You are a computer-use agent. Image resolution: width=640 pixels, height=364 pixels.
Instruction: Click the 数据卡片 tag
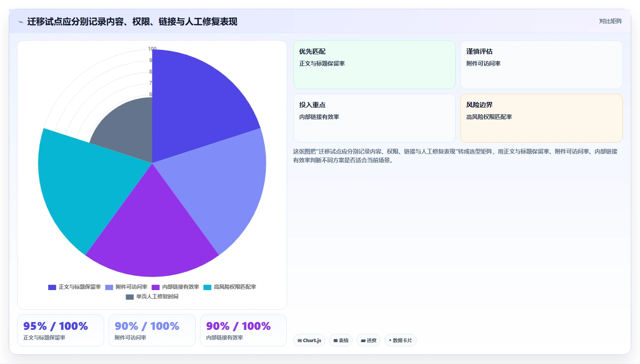[x=400, y=340]
